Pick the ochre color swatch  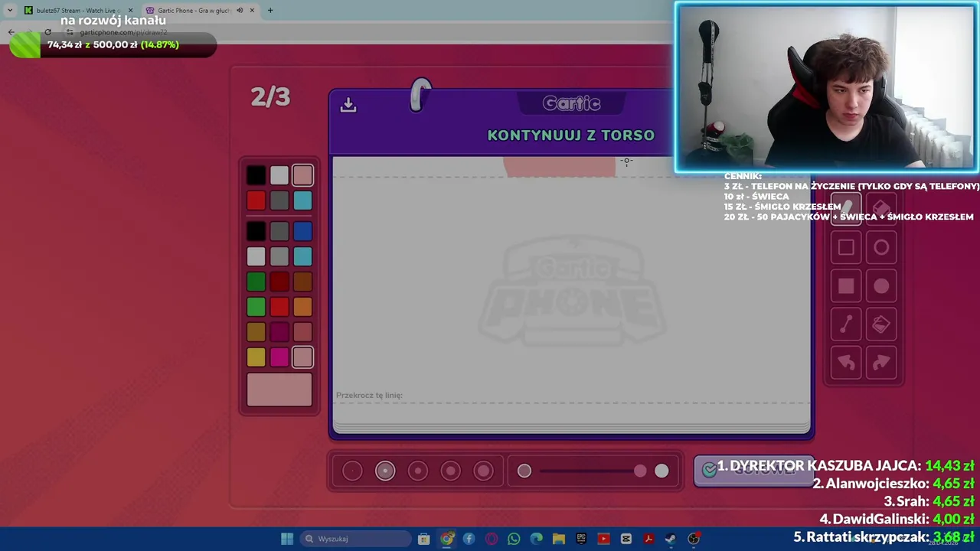click(x=256, y=332)
